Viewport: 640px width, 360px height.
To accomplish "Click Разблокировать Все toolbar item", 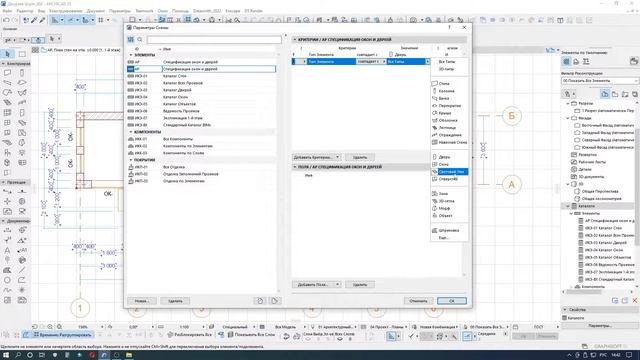I will click(x=189, y=335).
